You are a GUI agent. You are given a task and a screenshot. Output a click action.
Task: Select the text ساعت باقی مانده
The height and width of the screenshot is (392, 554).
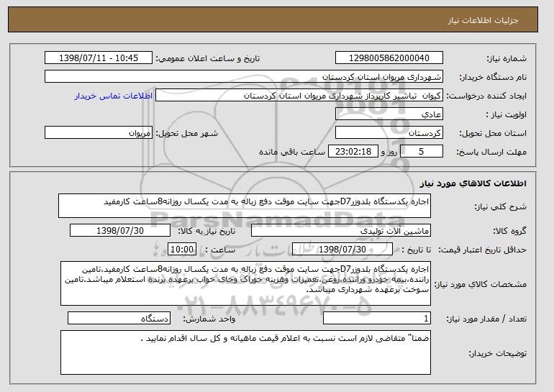[x=292, y=152]
